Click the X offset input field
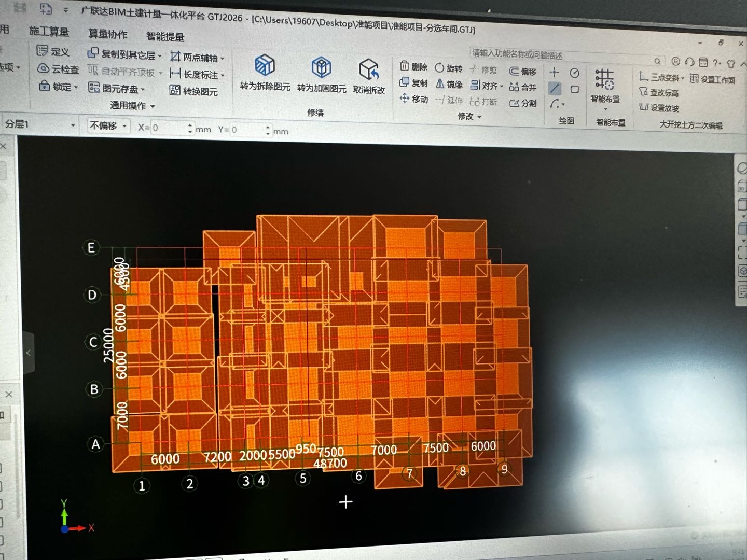The width and height of the screenshot is (747, 560). coord(169,128)
